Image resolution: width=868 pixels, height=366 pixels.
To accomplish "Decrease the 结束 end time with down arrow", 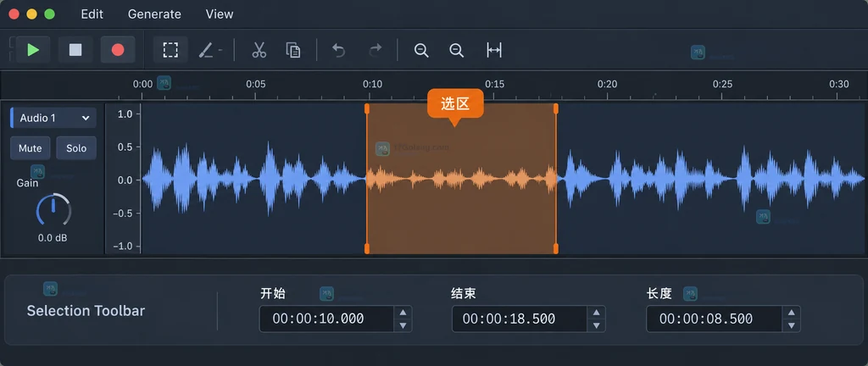I will tap(596, 325).
